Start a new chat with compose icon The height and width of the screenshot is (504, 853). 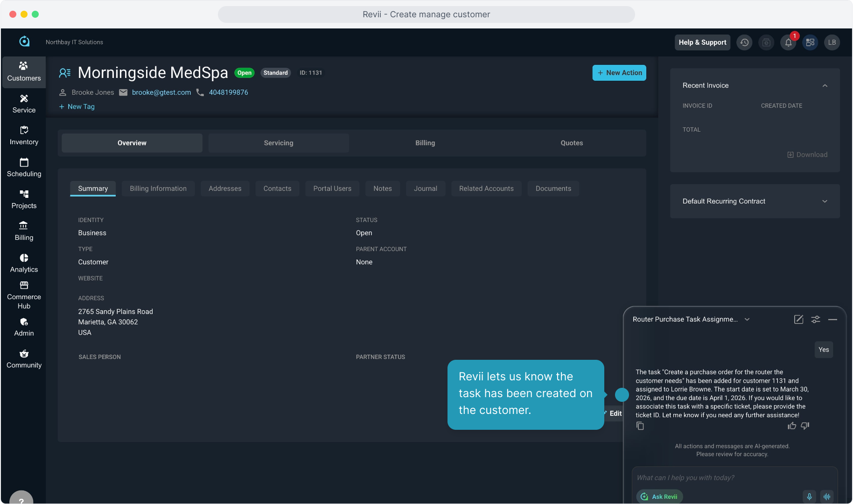point(798,320)
